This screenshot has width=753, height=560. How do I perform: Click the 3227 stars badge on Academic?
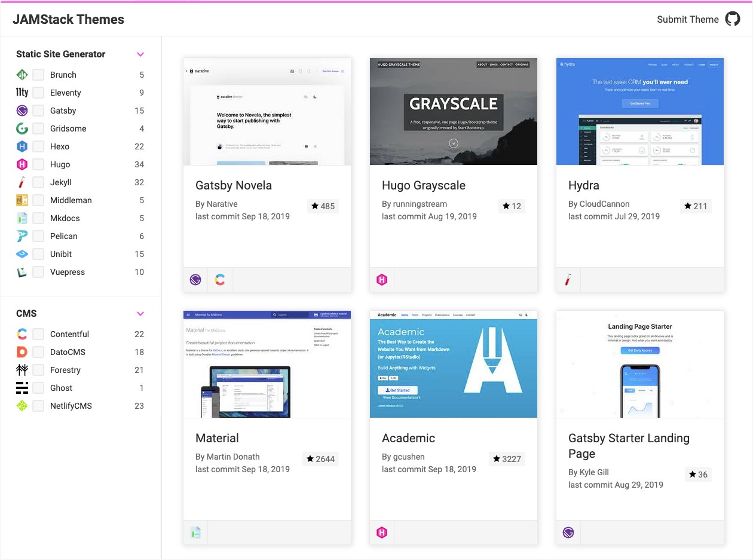point(507,459)
